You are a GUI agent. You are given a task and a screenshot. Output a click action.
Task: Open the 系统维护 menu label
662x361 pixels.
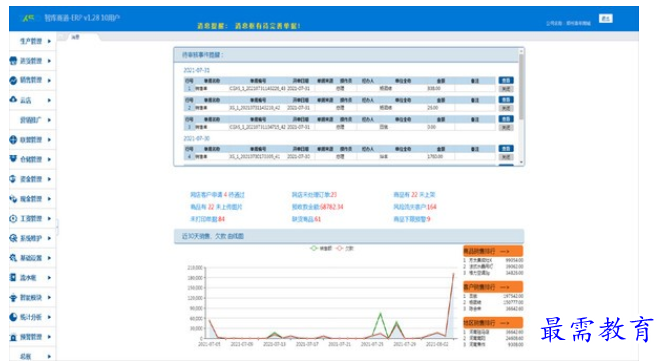click(31, 238)
